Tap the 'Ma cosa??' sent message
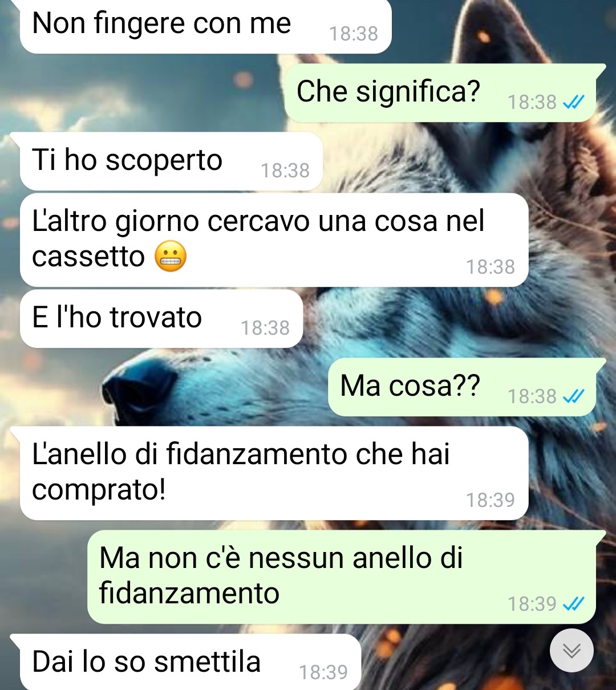 click(x=462, y=387)
